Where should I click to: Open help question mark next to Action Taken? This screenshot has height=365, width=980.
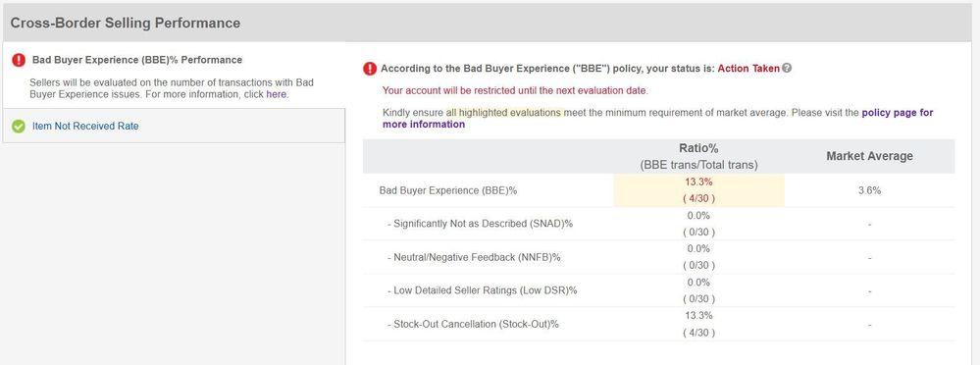(787, 68)
